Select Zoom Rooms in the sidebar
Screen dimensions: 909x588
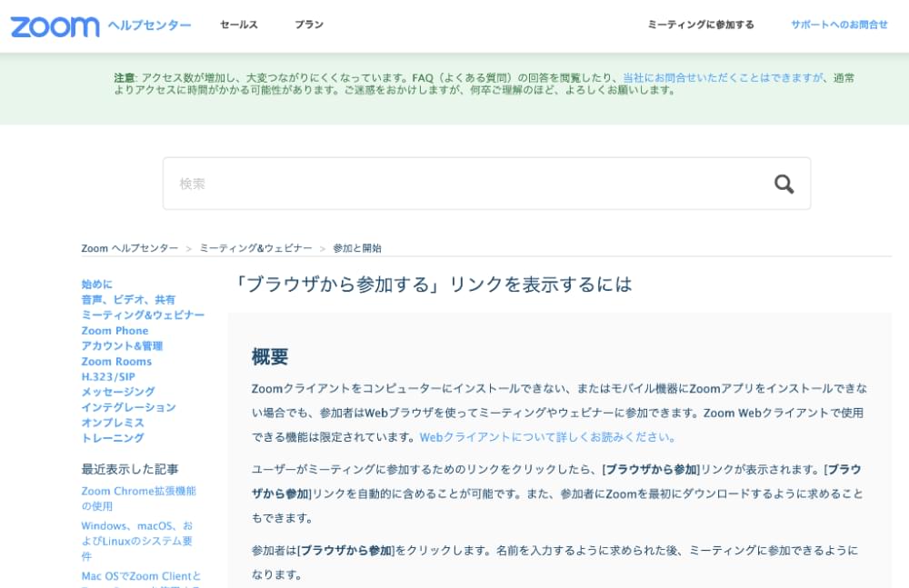pyautogui.click(x=116, y=362)
